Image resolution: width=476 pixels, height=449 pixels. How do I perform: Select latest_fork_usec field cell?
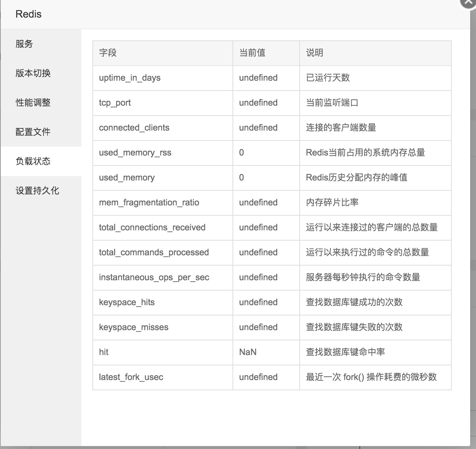163,377
